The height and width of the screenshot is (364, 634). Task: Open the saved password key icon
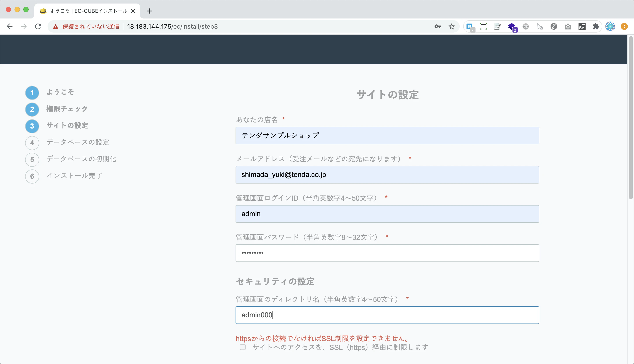437,26
